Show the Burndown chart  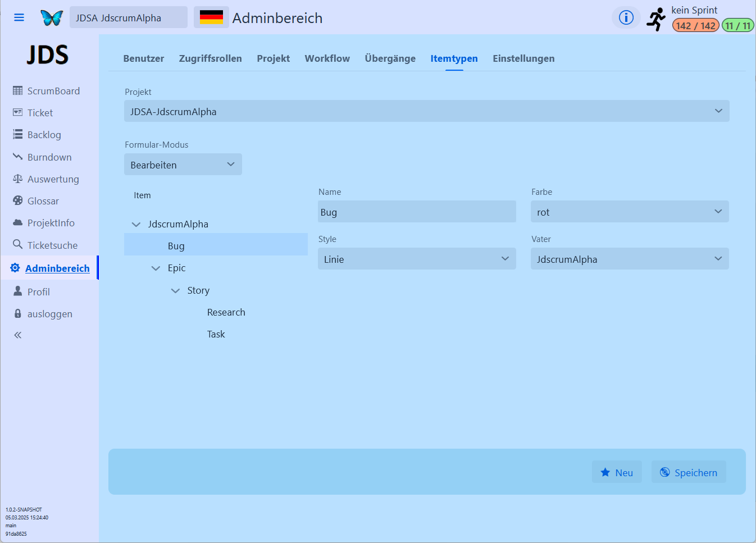tap(43, 157)
